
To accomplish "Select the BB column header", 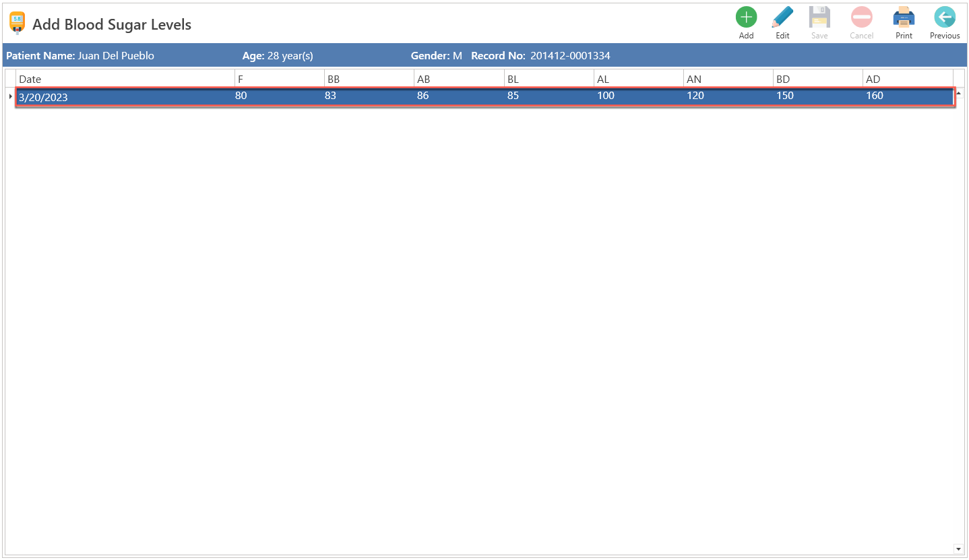I will coord(369,79).
